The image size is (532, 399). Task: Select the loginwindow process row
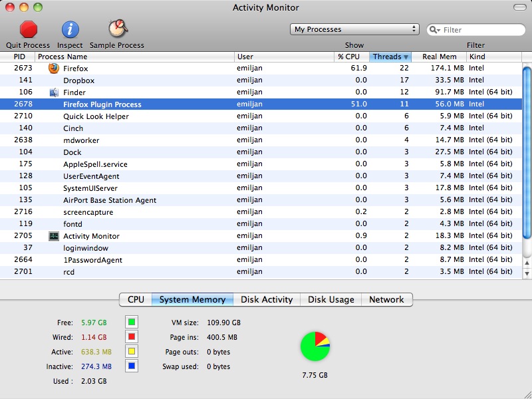(261, 247)
